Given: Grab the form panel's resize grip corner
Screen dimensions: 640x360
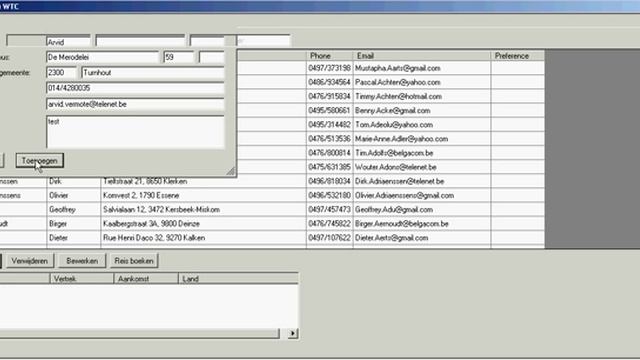Looking at the screenshot, I should click(x=231, y=171).
